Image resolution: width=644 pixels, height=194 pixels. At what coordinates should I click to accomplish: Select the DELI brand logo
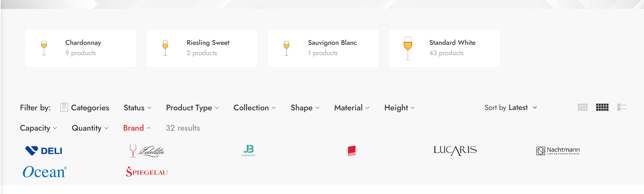[x=44, y=151]
